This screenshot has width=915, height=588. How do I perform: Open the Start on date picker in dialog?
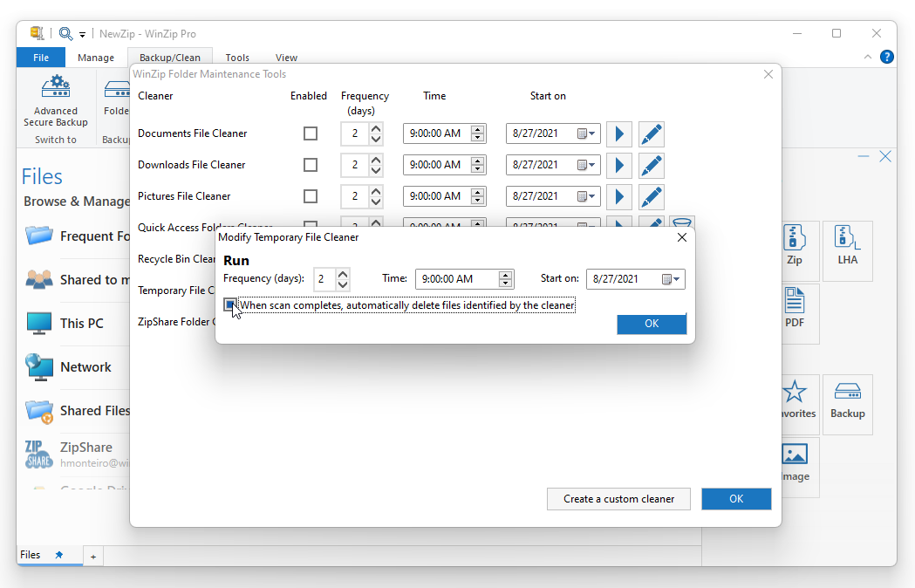coord(676,278)
